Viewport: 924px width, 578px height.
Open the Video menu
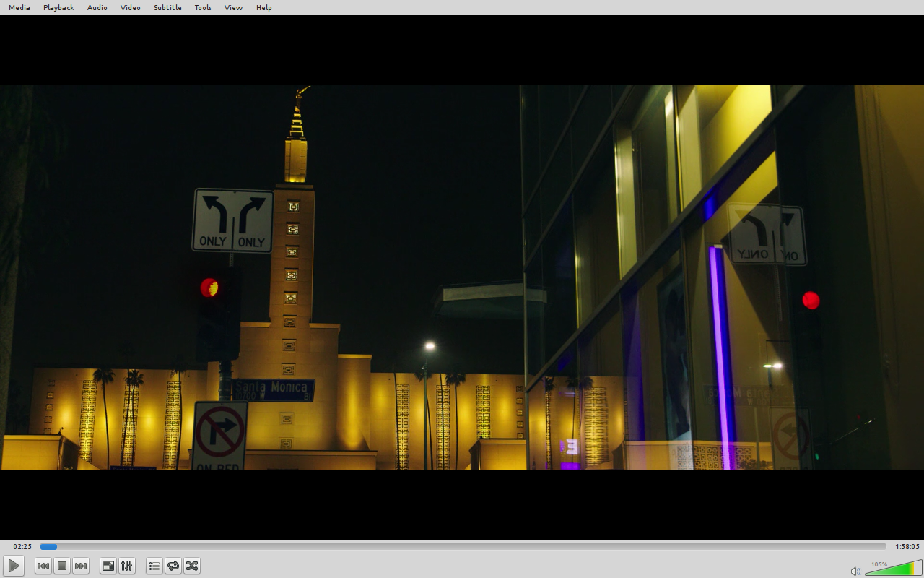click(131, 7)
